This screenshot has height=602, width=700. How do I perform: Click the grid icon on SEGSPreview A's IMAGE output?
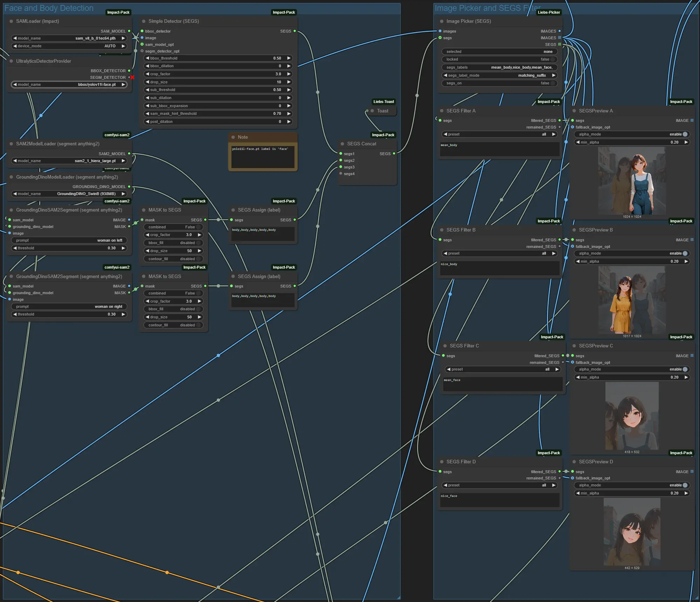[x=692, y=120]
